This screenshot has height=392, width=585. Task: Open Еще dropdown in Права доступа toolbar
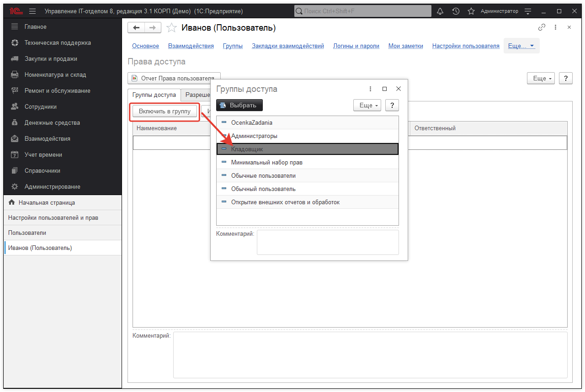[x=542, y=79]
